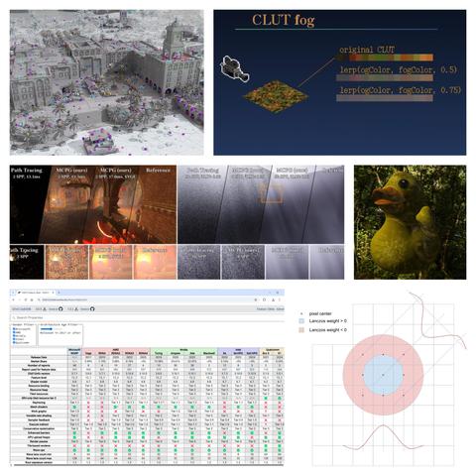
Task: Click the GitHub icon nearest the page title
Action: pyautogui.click(x=60, y=309)
